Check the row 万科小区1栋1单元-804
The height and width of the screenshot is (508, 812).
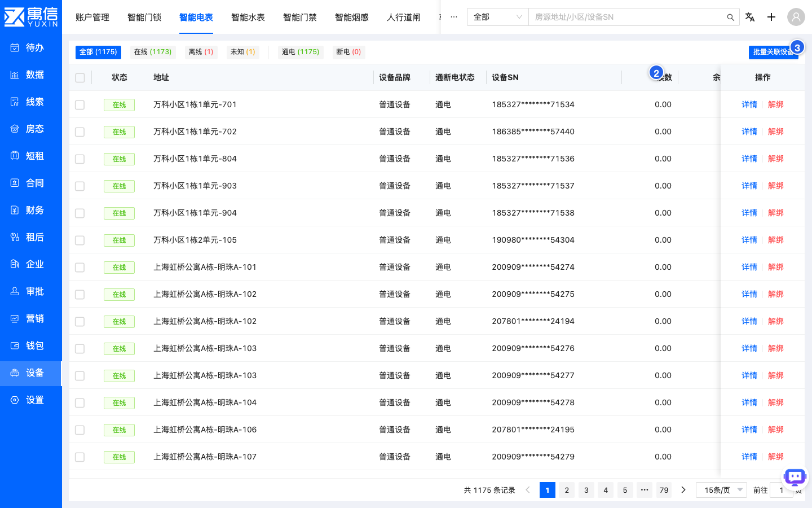(x=80, y=159)
